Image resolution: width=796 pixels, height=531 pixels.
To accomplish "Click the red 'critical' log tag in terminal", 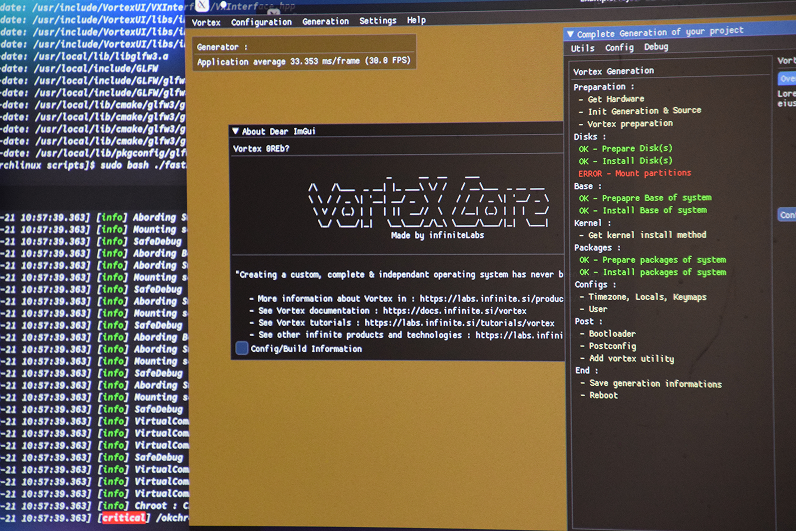I will point(123,518).
